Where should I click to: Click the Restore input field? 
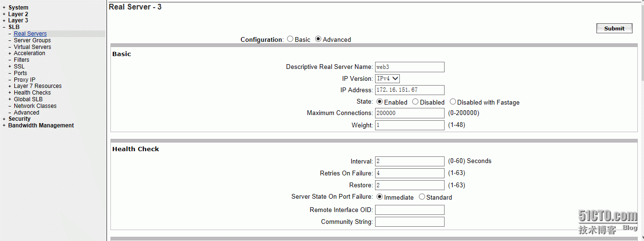[410, 185]
